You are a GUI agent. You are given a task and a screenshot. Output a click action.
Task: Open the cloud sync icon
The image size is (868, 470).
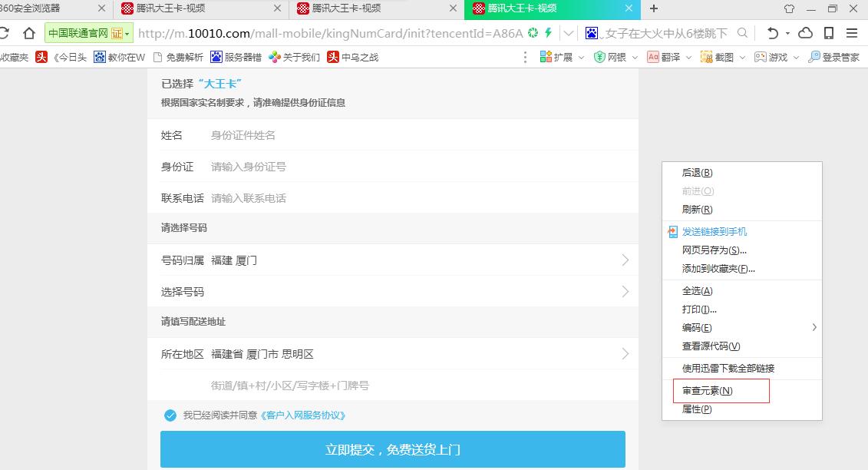coord(805,34)
